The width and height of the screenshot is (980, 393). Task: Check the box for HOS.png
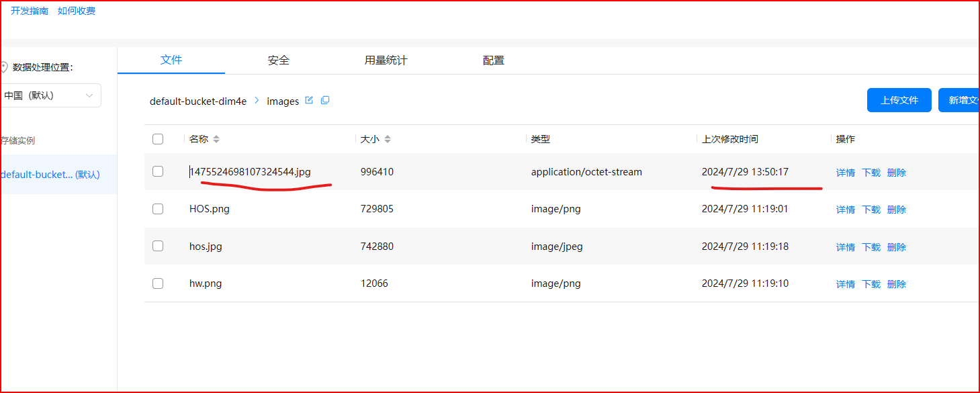158,209
